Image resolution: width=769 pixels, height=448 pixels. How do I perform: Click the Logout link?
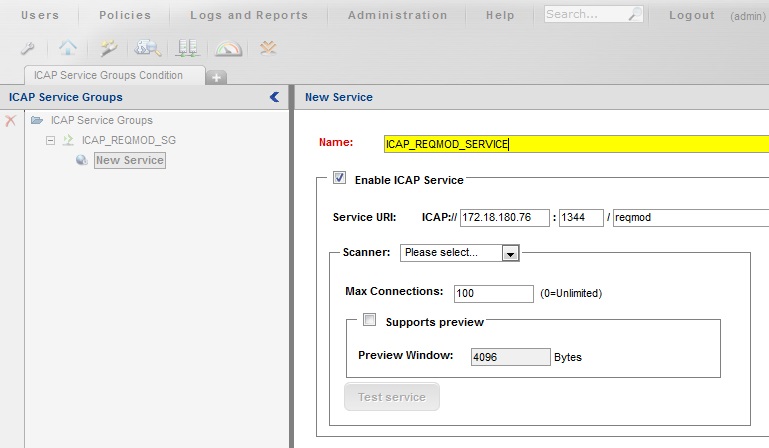click(x=691, y=15)
